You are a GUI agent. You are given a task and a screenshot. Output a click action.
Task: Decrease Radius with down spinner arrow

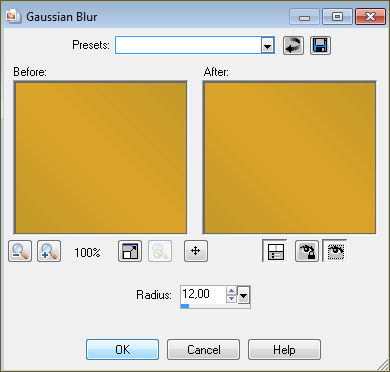(x=231, y=299)
